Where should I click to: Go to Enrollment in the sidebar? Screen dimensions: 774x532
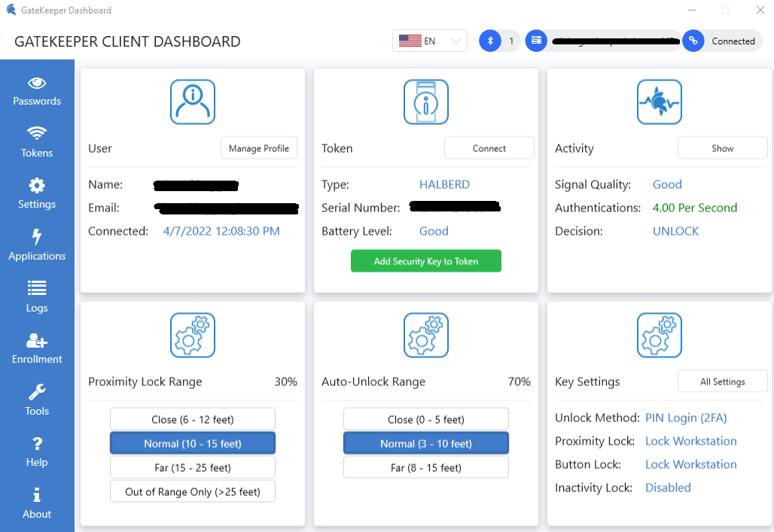click(x=37, y=349)
